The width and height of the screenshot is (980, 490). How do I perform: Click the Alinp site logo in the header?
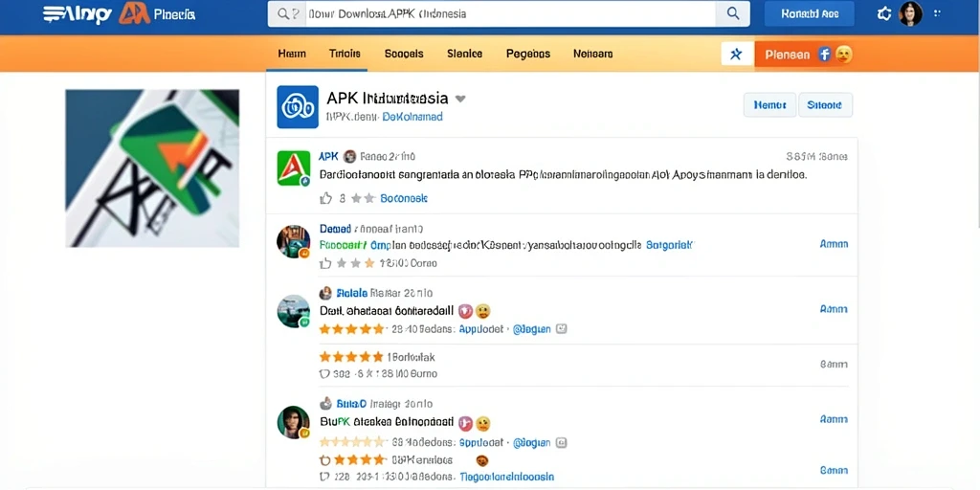click(78, 13)
